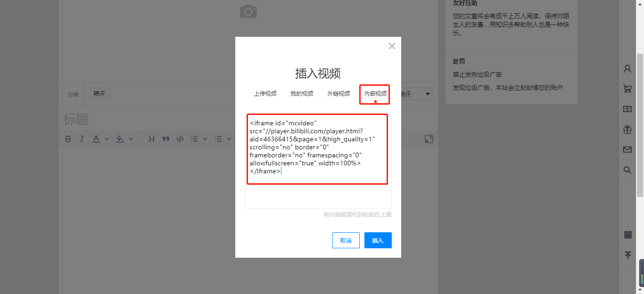
Task: Click the back-to-top arrow icon
Action: pyautogui.click(x=627, y=255)
